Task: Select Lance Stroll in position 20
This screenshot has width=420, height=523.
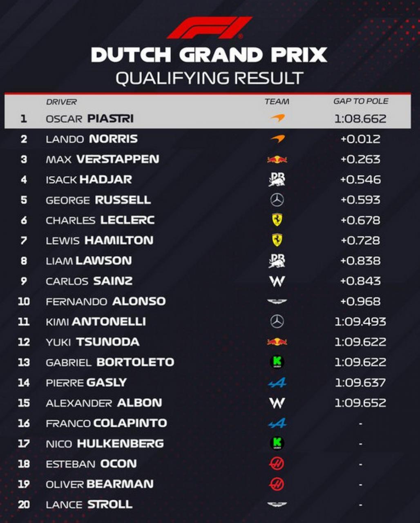Action: pyautogui.click(x=89, y=504)
